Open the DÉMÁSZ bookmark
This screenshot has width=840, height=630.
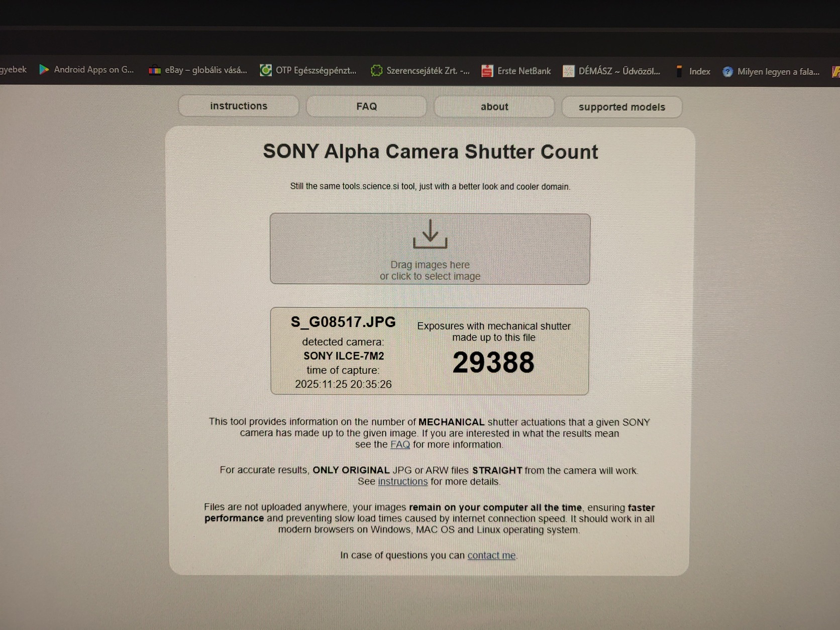point(611,71)
